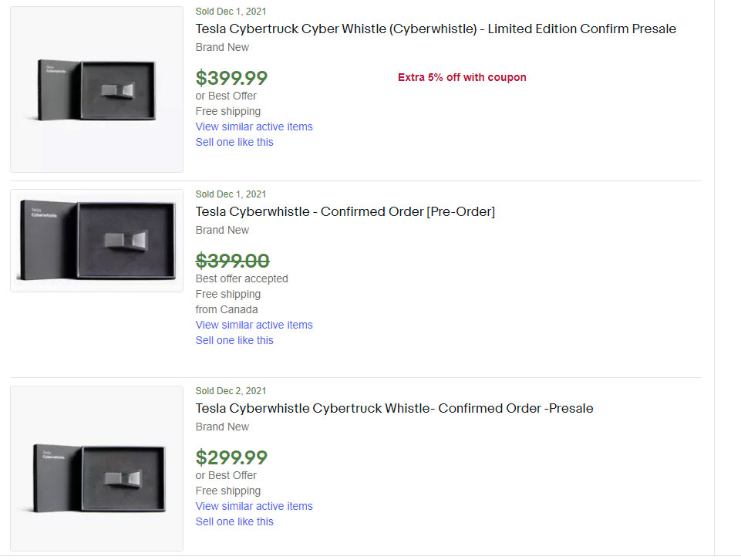Open the Tesla Cyberwhistle Confirmed Order [Pre-Order] title
Screen dimensions: 741x560
(x=345, y=211)
